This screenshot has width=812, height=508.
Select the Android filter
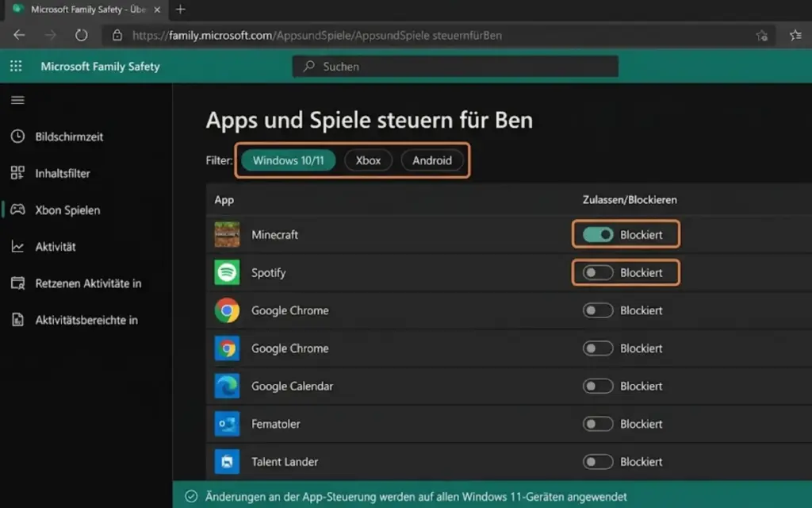[432, 160]
